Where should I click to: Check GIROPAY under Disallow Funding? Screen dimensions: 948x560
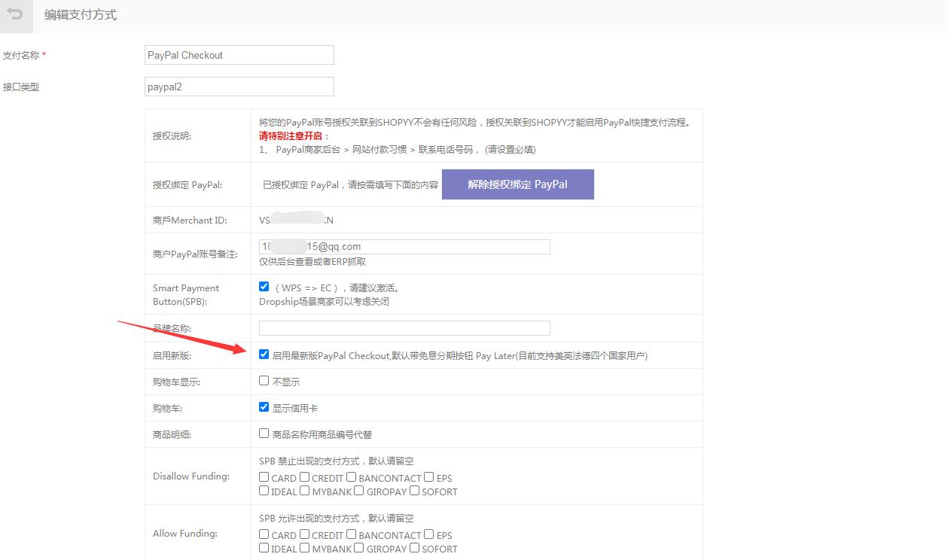[x=359, y=491]
